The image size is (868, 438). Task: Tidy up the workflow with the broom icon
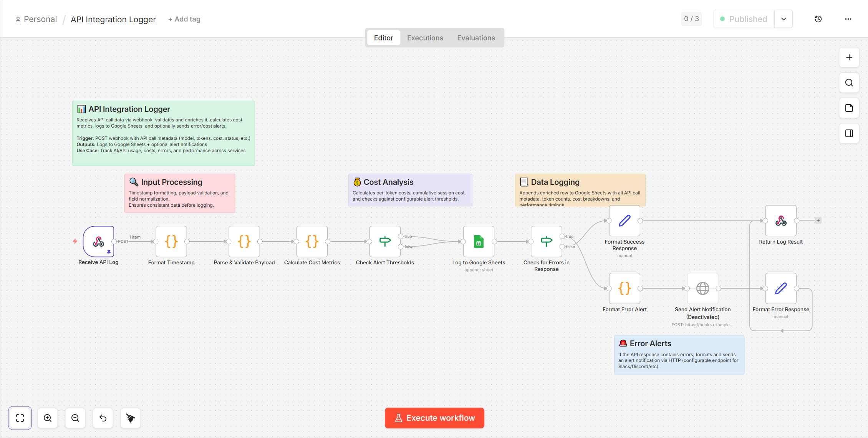131,418
